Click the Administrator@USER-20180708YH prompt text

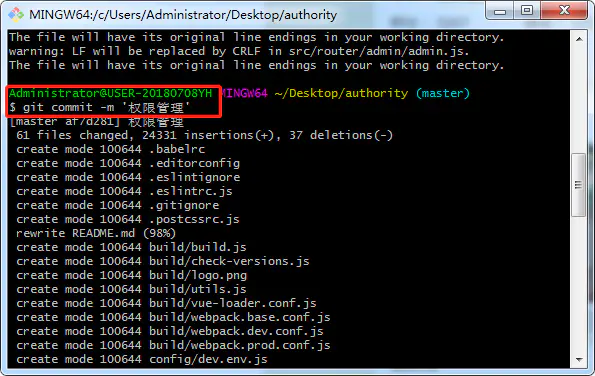point(110,93)
